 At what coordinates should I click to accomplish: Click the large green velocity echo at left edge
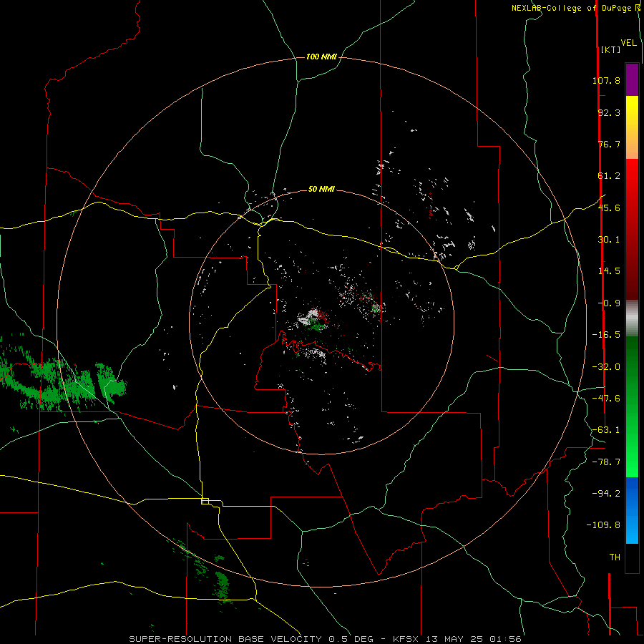[62, 380]
